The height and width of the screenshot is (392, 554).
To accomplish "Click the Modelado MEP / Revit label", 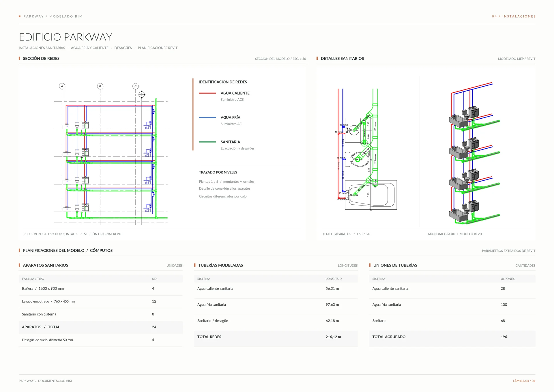I will 516,59.
